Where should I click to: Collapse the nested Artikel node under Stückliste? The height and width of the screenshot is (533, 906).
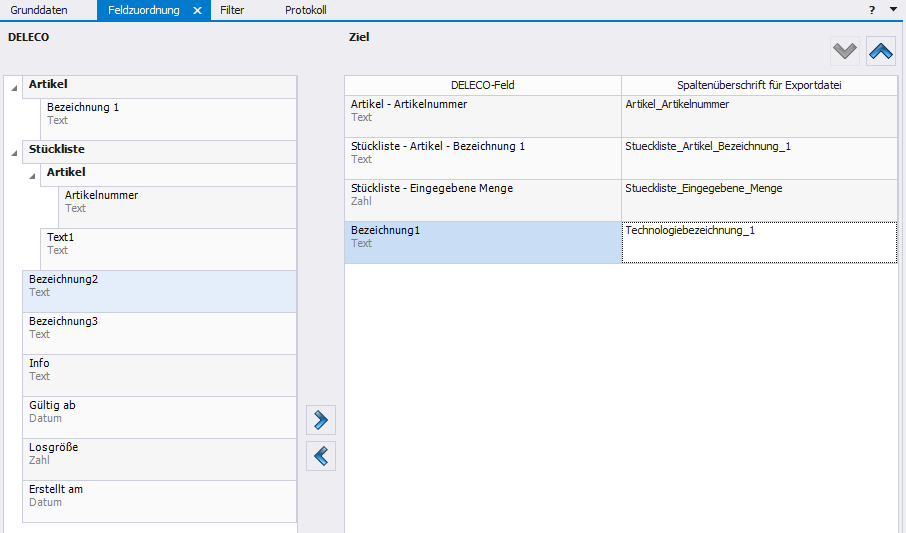click(32, 176)
